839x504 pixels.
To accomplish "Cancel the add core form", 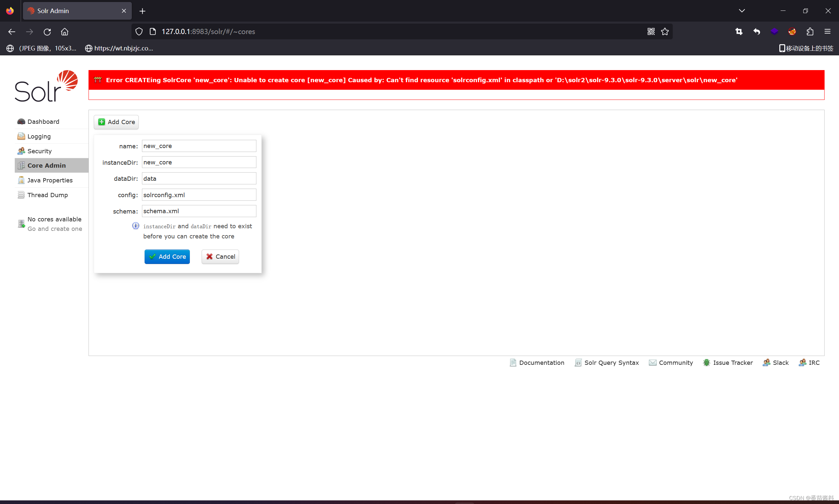I will tap(220, 257).
